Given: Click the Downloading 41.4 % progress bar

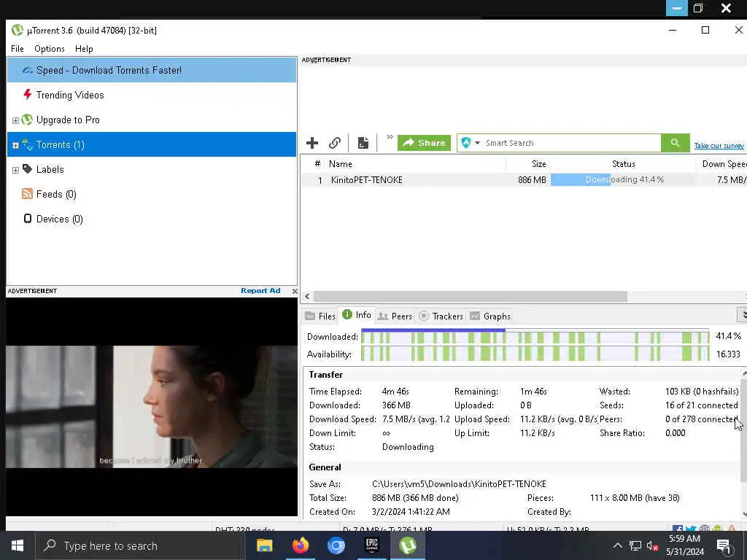Looking at the screenshot, I should coord(623,180).
